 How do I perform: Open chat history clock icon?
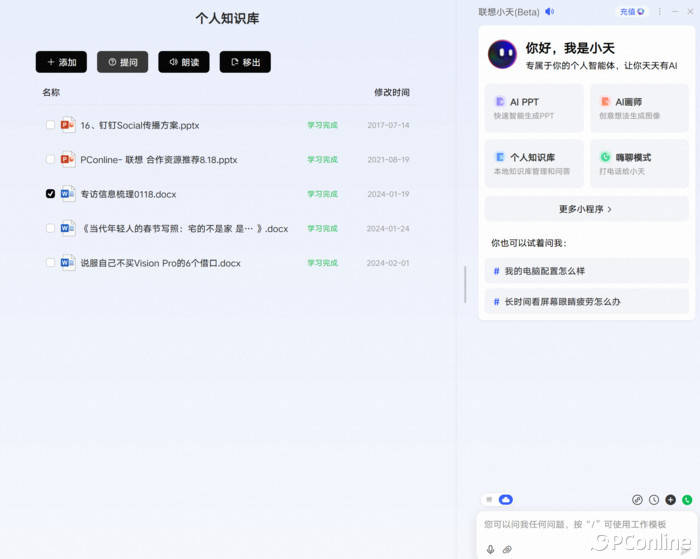tap(654, 500)
